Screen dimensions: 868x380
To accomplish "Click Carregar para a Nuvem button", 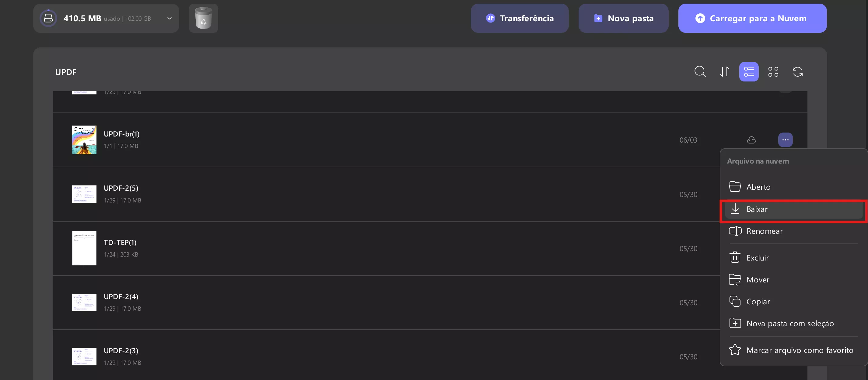I will (752, 18).
